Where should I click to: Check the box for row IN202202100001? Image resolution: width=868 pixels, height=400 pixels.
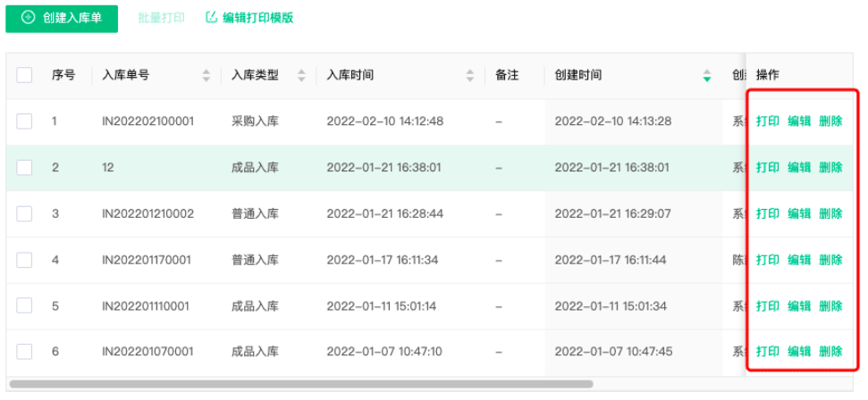tap(25, 121)
